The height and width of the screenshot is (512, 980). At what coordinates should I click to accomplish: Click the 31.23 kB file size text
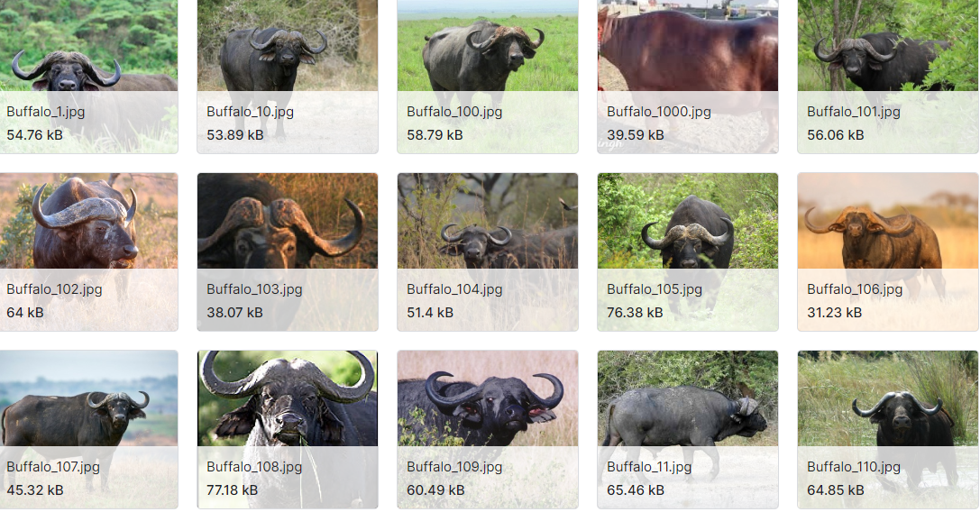(x=834, y=313)
